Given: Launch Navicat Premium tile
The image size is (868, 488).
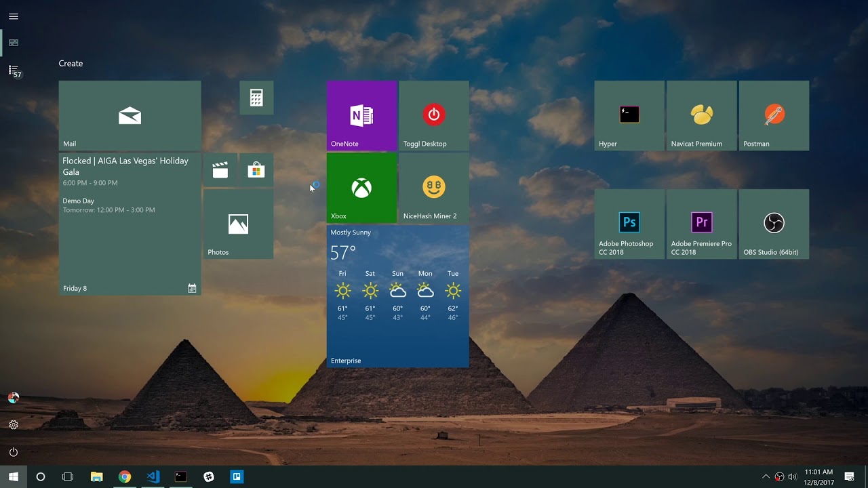Looking at the screenshot, I should click(x=702, y=115).
